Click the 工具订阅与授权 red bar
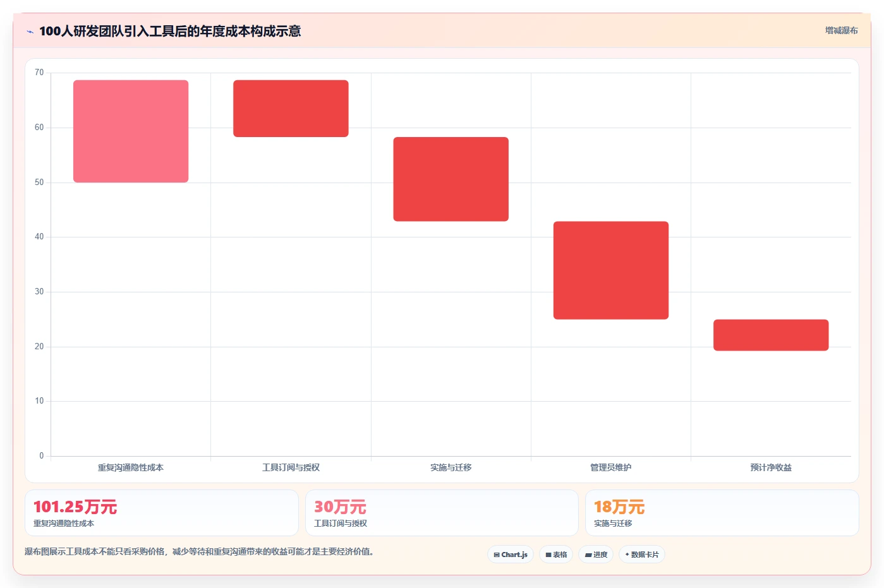This screenshot has height=588, width=884. point(291,109)
